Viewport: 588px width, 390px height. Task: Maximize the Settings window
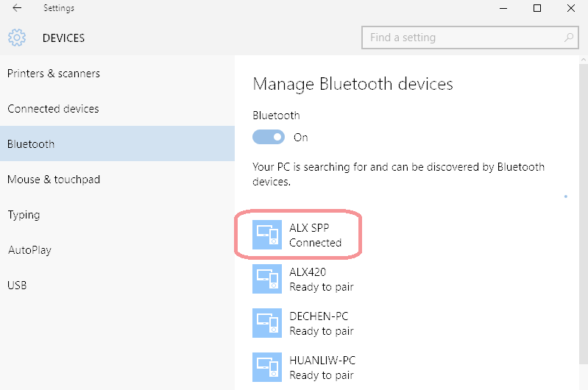click(537, 8)
